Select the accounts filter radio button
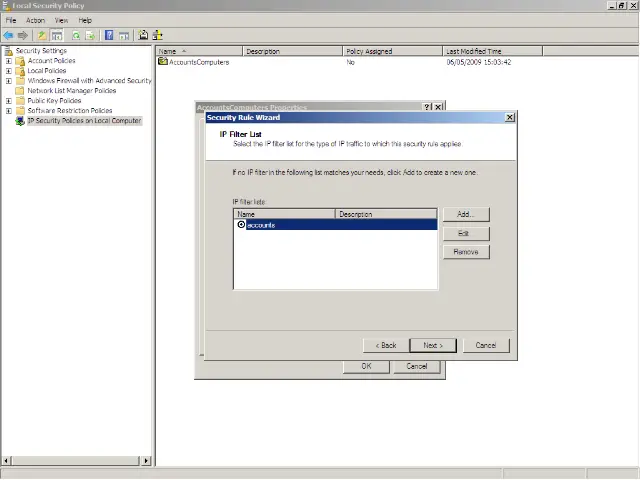The height and width of the screenshot is (480, 640). pyautogui.click(x=241, y=225)
